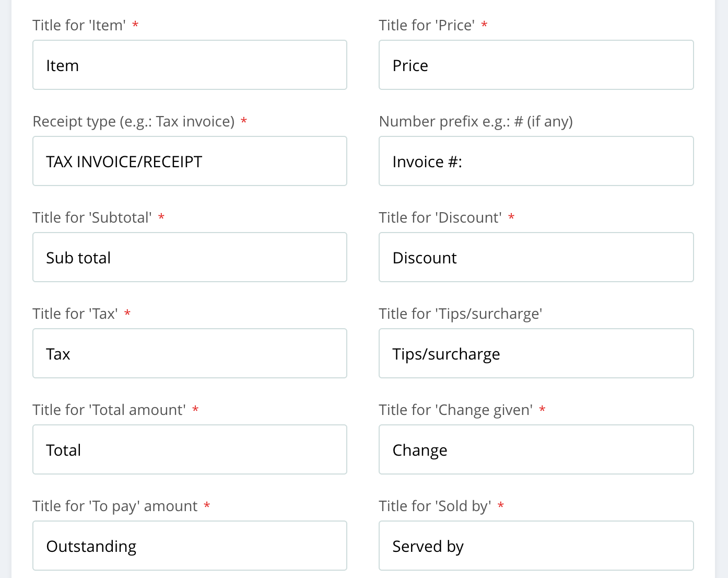Focus the Title for 'Tax' field

[x=190, y=353]
